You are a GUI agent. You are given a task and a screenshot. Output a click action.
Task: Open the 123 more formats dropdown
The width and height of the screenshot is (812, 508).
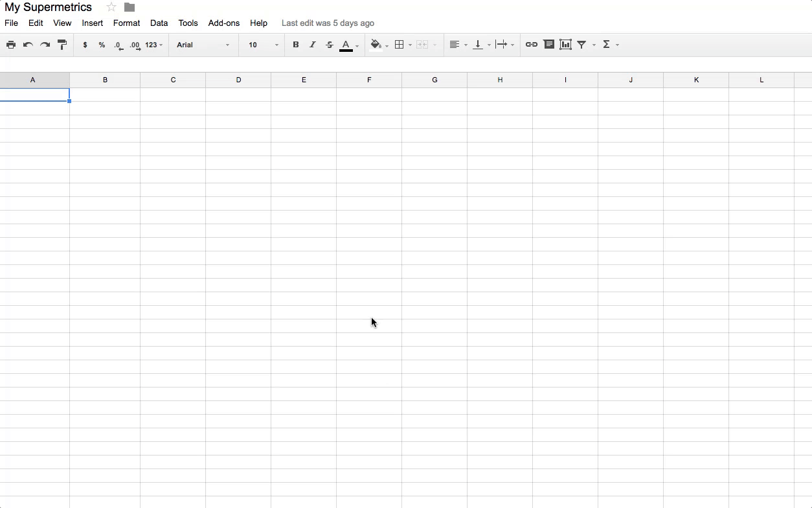[154, 45]
